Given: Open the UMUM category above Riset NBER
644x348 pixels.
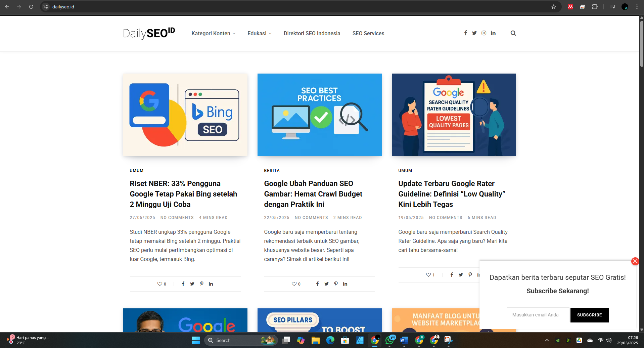Looking at the screenshot, I should [x=137, y=171].
